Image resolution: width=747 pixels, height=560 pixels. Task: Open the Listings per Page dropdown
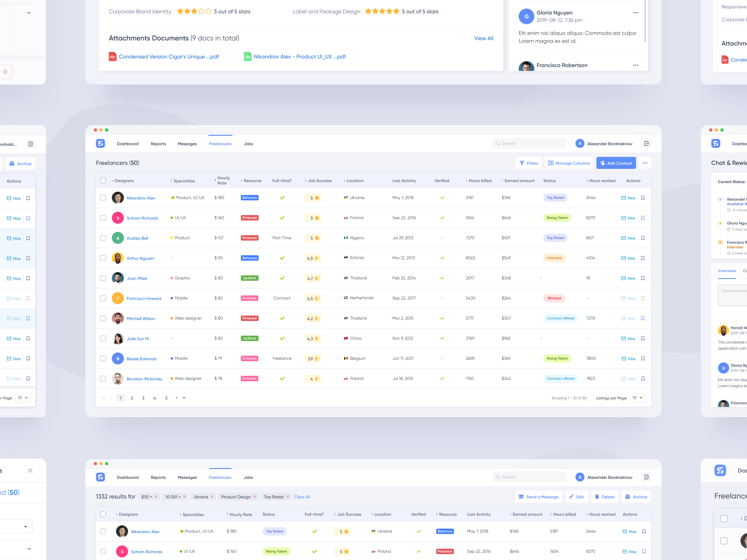coord(637,398)
